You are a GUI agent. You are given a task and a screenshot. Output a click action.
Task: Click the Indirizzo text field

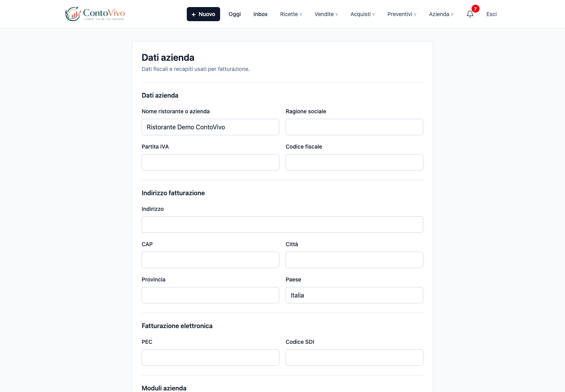point(282,225)
